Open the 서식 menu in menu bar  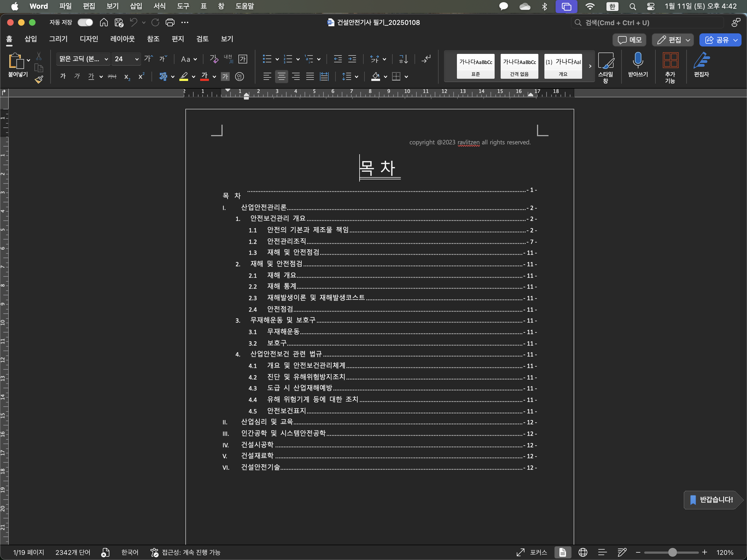(x=159, y=6)
